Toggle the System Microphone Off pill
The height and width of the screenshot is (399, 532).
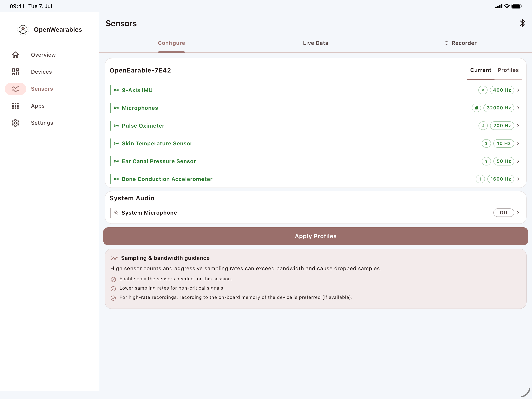pos(504,213)
